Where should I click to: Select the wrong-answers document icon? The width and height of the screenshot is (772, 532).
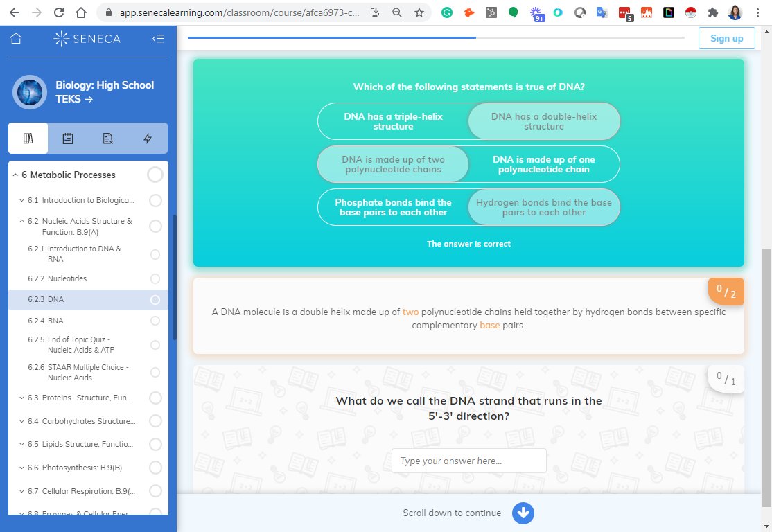coord(107,139)
